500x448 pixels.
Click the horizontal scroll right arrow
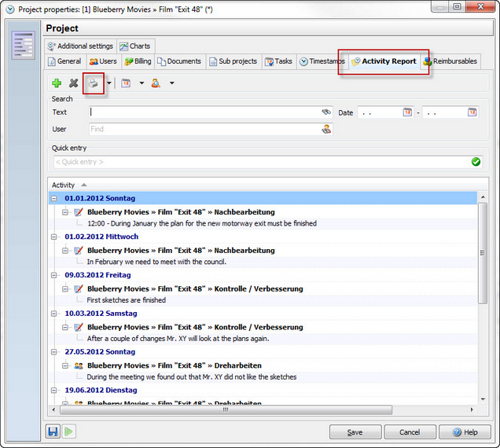(x=472, y=409)
